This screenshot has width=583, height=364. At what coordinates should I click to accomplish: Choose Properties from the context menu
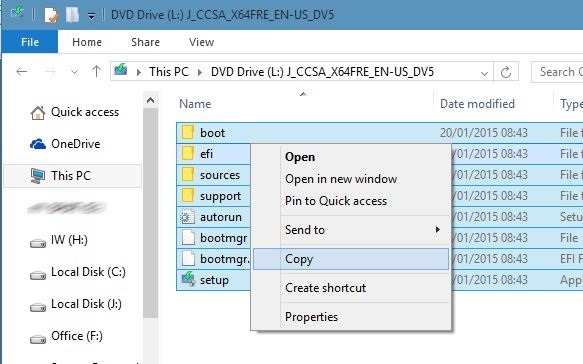pos(311,317)
